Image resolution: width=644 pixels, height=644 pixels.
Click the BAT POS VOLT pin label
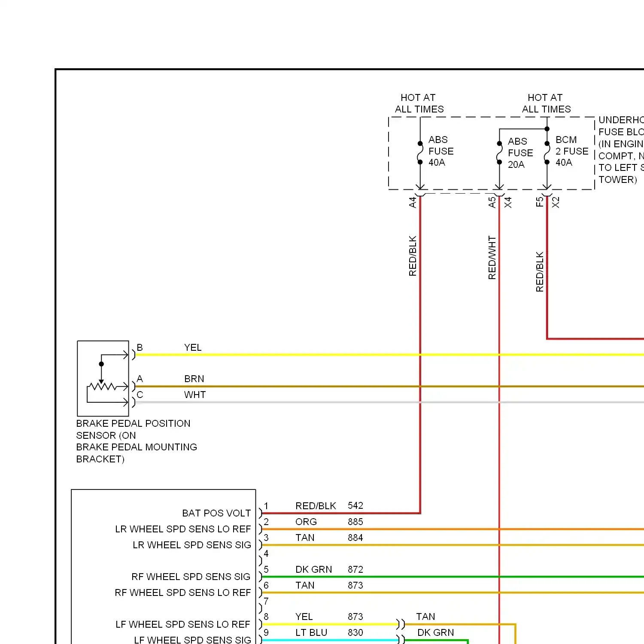(x=216, y=513)
